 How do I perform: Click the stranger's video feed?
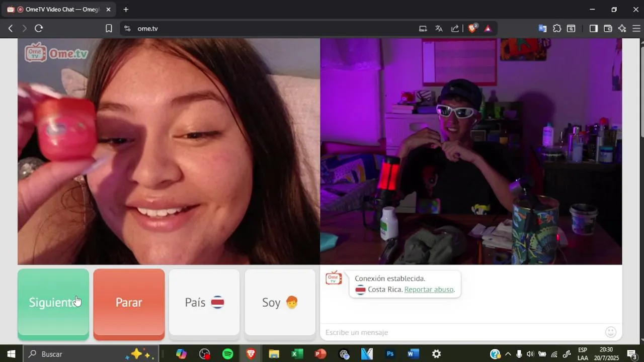tap(169, 151)
